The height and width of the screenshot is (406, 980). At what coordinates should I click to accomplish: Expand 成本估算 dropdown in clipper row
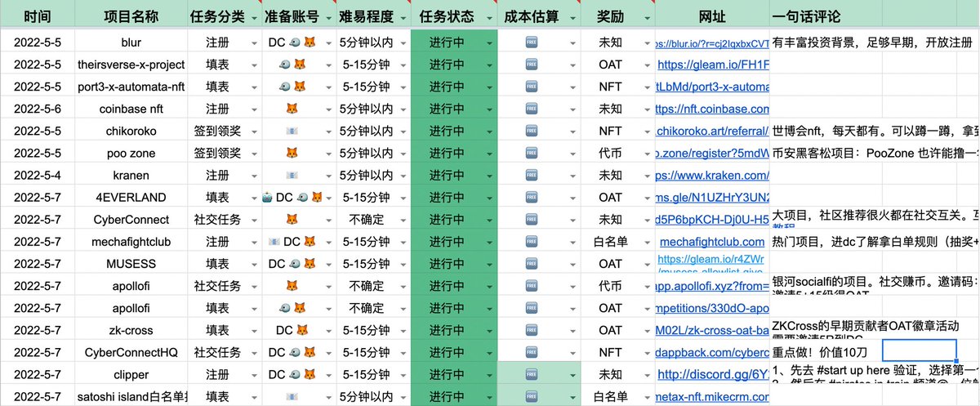pyautogui.click(x=572, y=375)
